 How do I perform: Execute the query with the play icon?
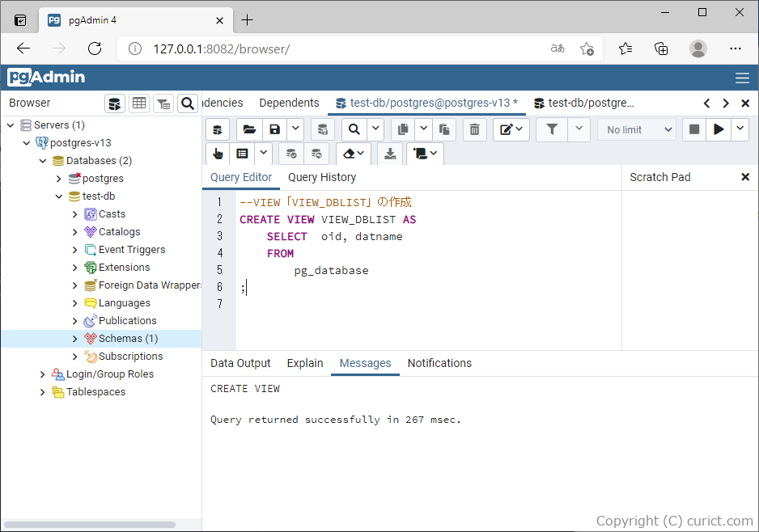(718, 129)
